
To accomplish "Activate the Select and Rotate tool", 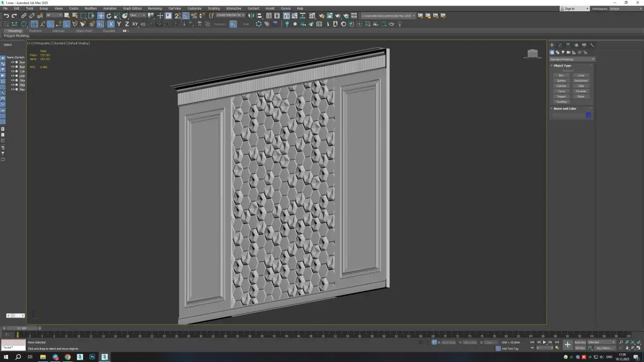I will [109, 16].
